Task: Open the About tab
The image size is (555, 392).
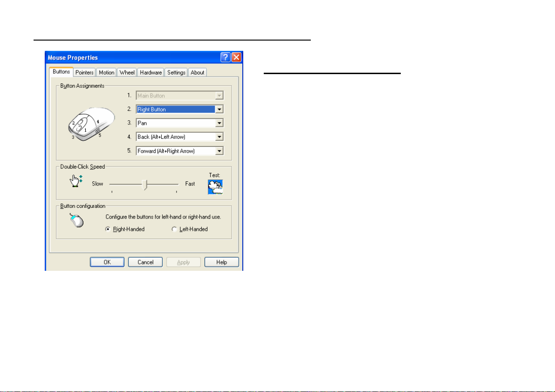Action: click(198, 73)
